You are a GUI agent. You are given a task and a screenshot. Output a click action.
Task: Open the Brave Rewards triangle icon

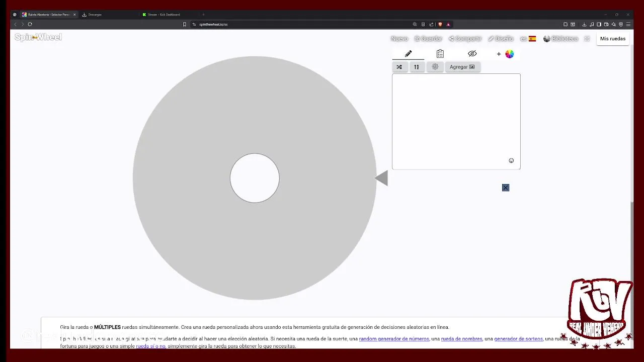click(448, 24)
